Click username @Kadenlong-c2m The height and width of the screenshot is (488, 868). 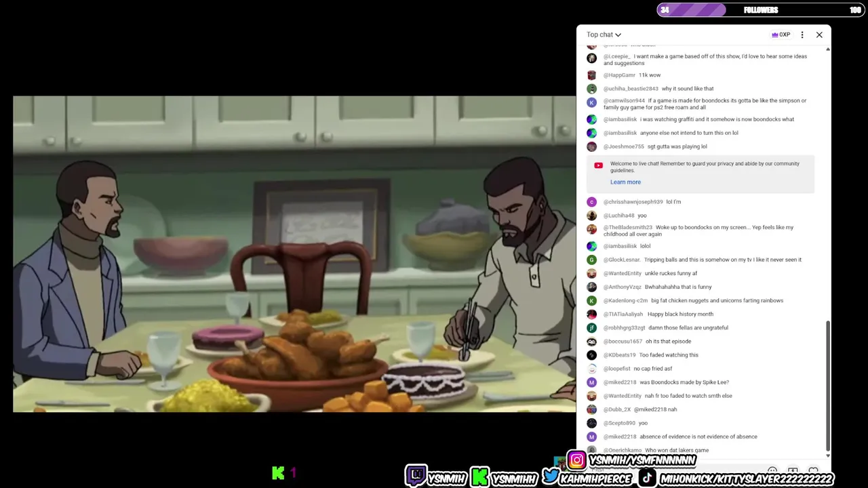pyautogui.click(x=625, y=300)
